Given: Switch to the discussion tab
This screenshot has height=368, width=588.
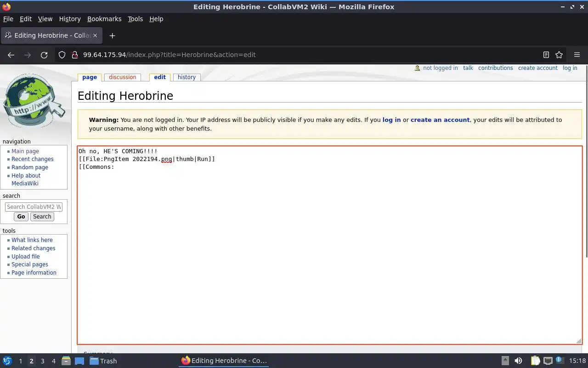Looking at the screenshot, I should coord(122,77).
